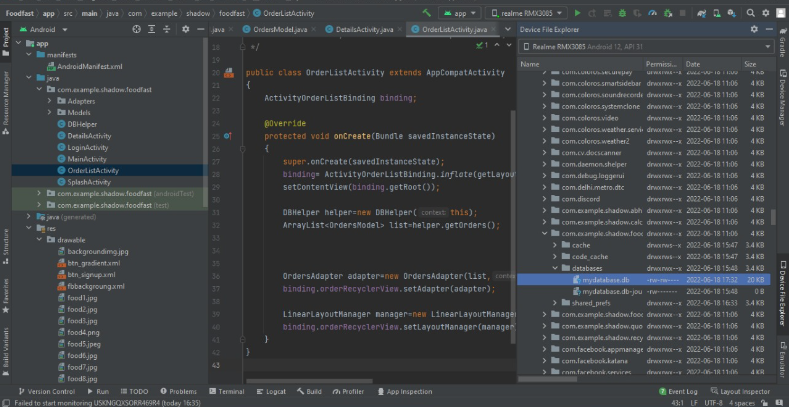
Task: Click the green Debug bug icon
Action: coord(622,13)
